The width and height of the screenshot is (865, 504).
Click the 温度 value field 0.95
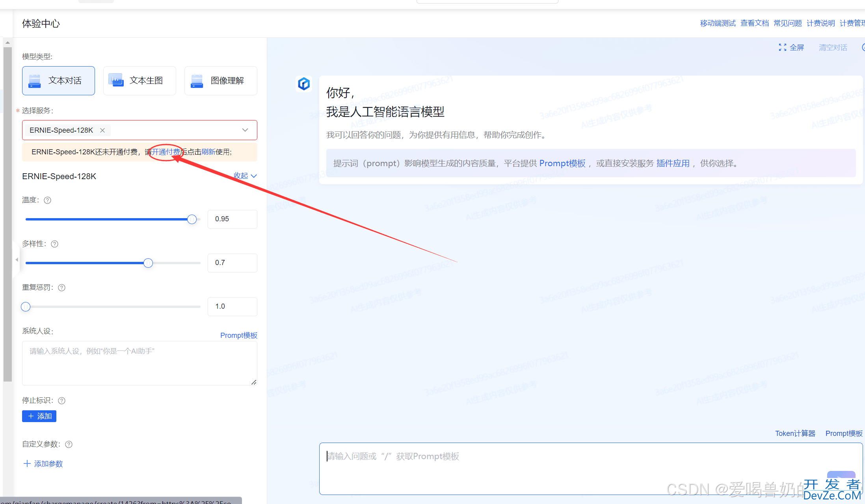(233, 219)
